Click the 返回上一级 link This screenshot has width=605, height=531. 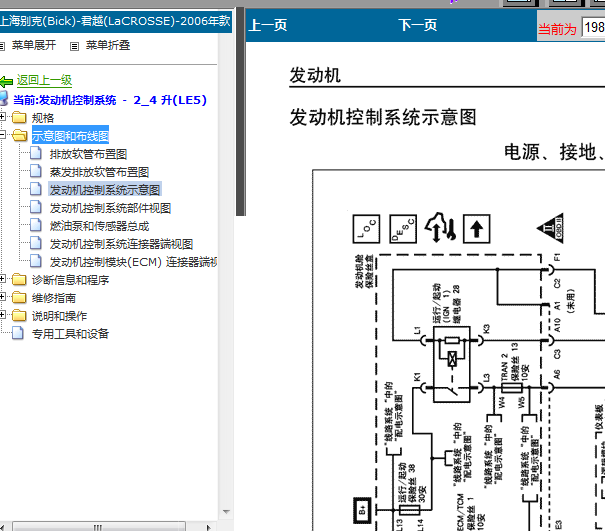[44, 80]
